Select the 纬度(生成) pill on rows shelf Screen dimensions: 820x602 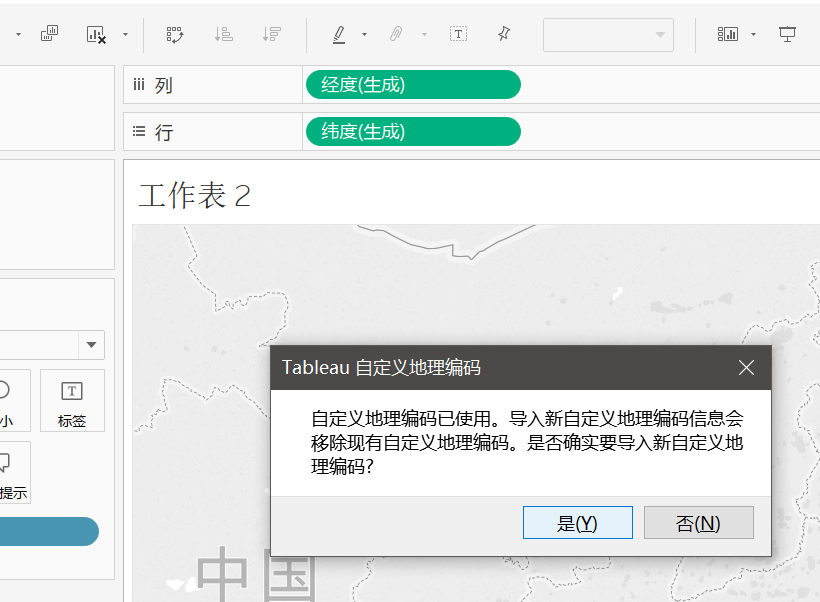pos(413,131)
